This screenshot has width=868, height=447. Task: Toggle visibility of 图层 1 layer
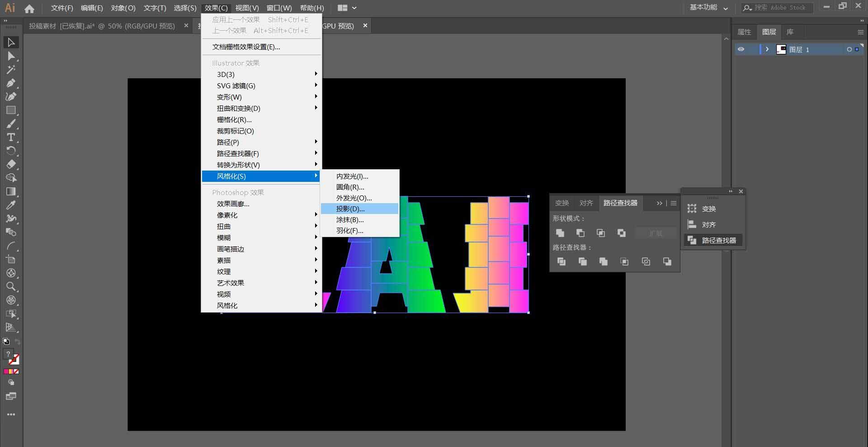[x=741, y=49]
